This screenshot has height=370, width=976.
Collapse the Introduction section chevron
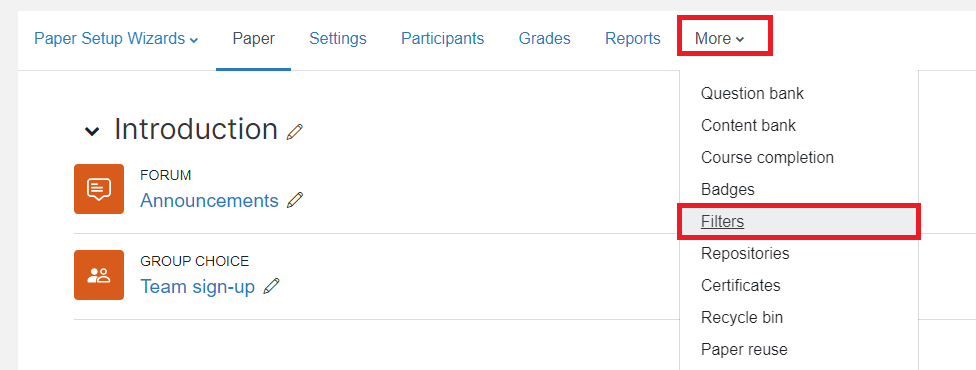92,131
